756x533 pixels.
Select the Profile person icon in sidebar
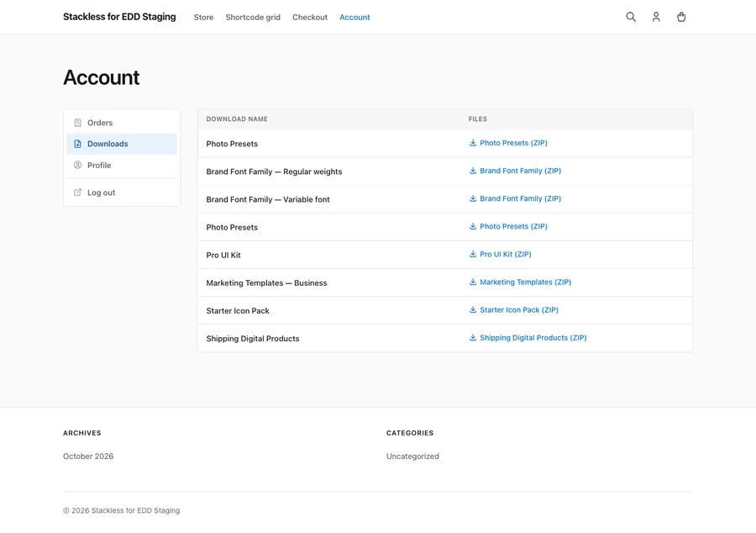(x=77, y=165)
